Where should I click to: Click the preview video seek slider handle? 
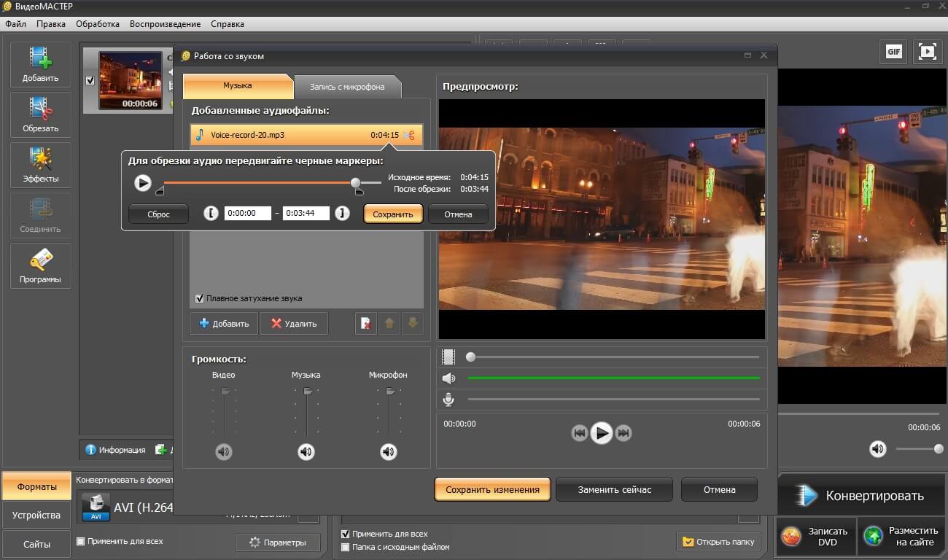(x=470, y=357)
